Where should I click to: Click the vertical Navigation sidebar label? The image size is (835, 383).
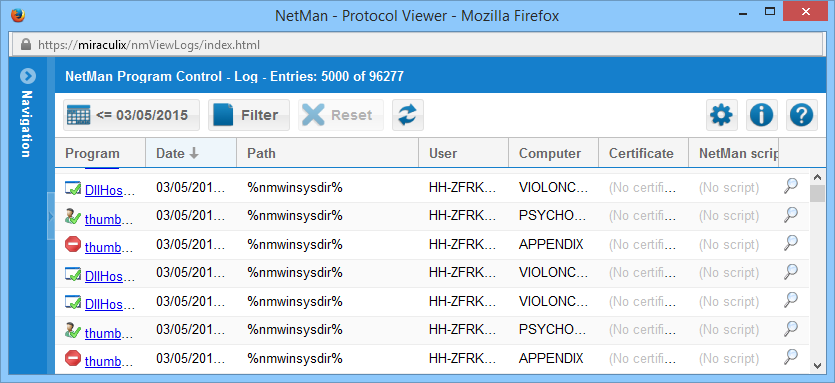27,124
